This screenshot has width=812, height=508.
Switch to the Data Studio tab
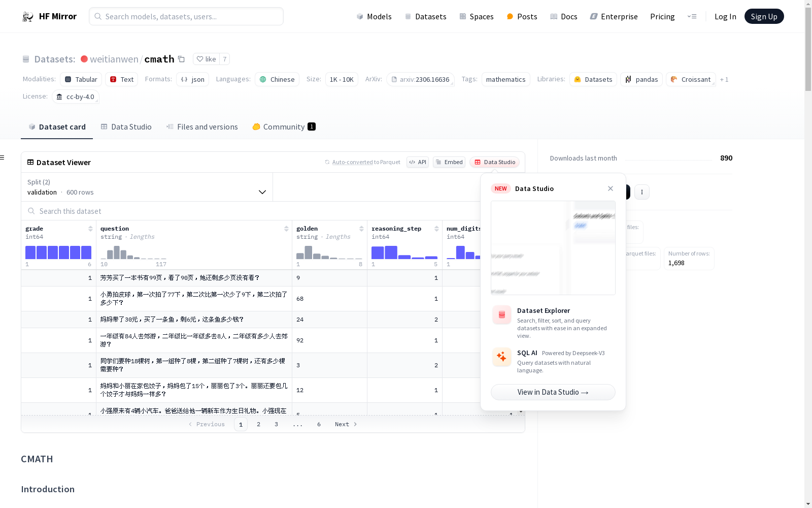coord(126,127)
